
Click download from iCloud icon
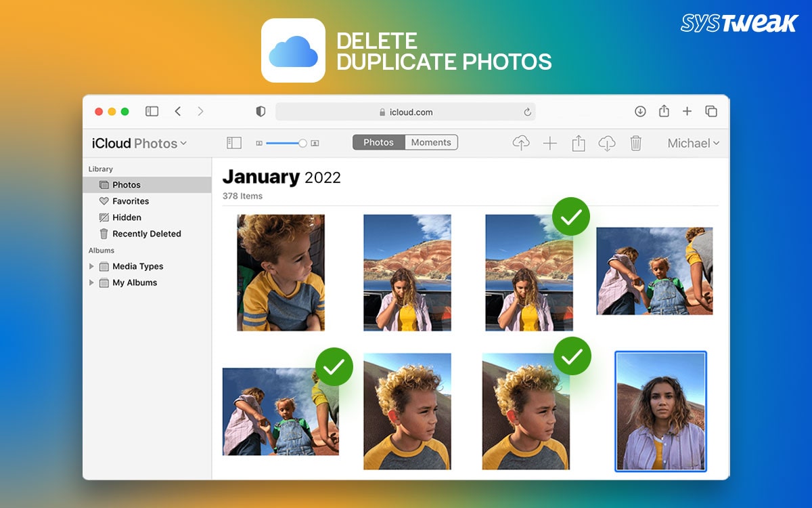[607, 143]
